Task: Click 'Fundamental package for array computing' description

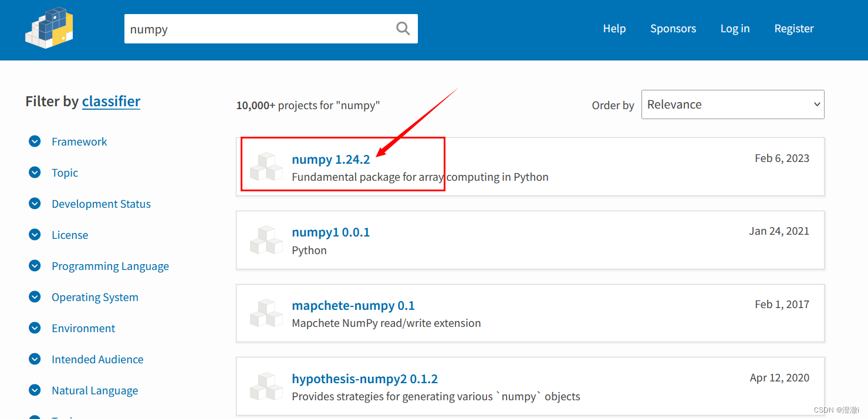Action: click(420, 177)
